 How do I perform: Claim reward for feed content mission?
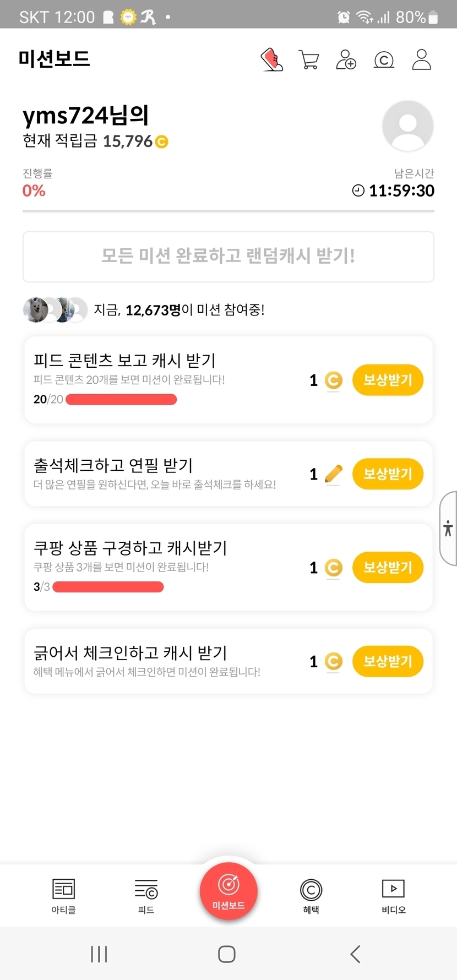388,380
